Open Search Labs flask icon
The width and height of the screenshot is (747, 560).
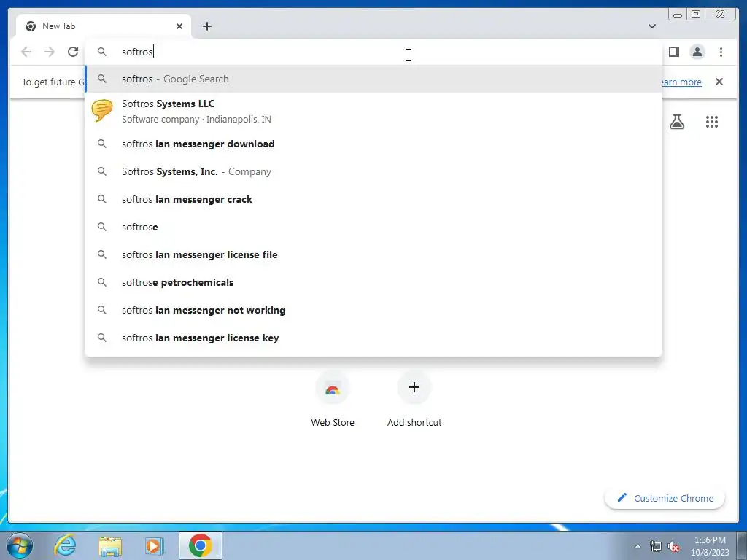click(677, 122)
